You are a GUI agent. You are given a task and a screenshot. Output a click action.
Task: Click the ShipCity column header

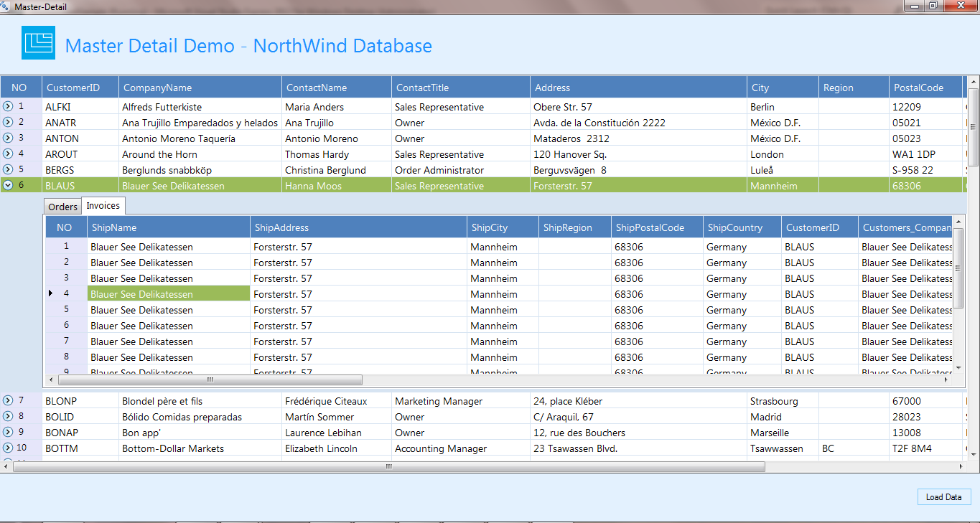tap(503, 227)
